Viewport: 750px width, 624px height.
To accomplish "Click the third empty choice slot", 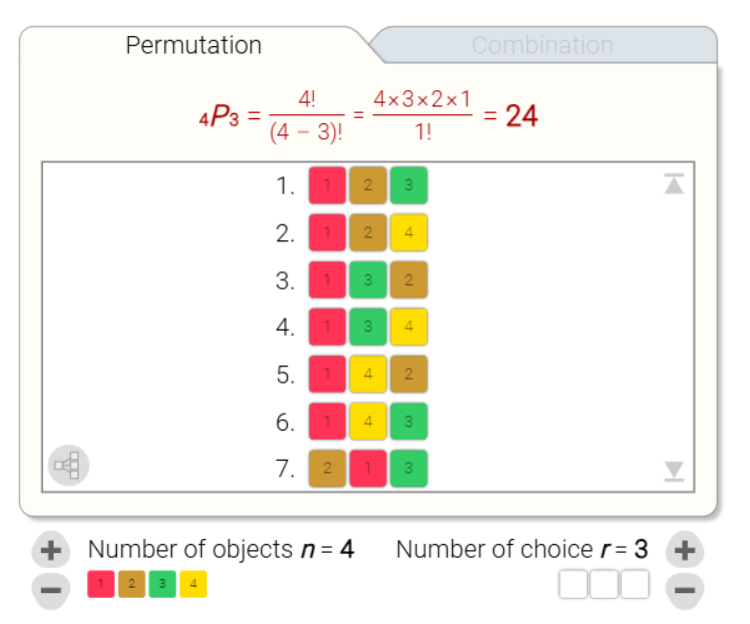I will point(634,584).
